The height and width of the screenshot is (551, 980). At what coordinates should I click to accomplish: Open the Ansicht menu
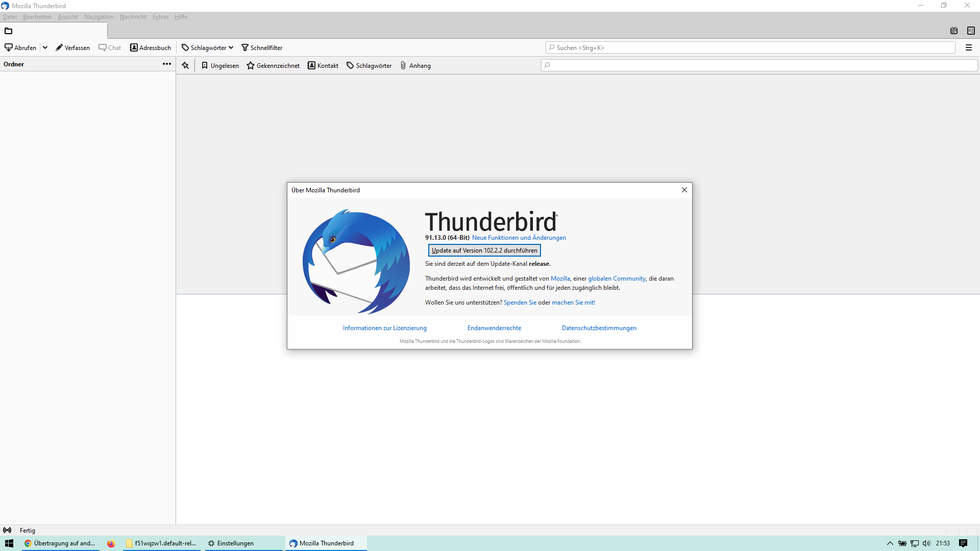point(68,17)
